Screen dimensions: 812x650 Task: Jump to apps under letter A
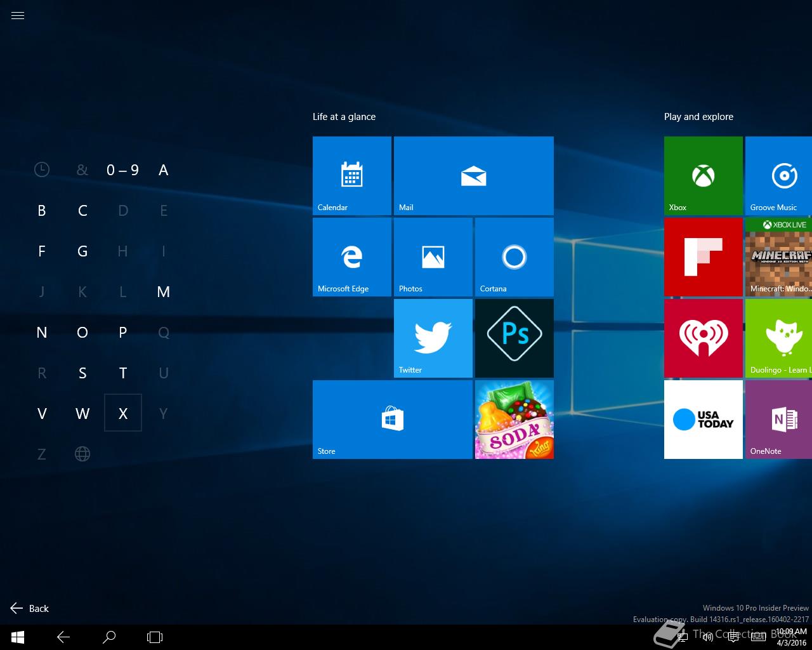164,169
